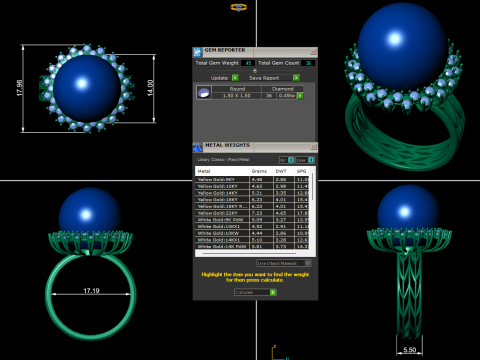Viewport: 480px width, 360px height.
Task: Click the Library Classic-(Fast)Metal label
Action: [223, 160]
